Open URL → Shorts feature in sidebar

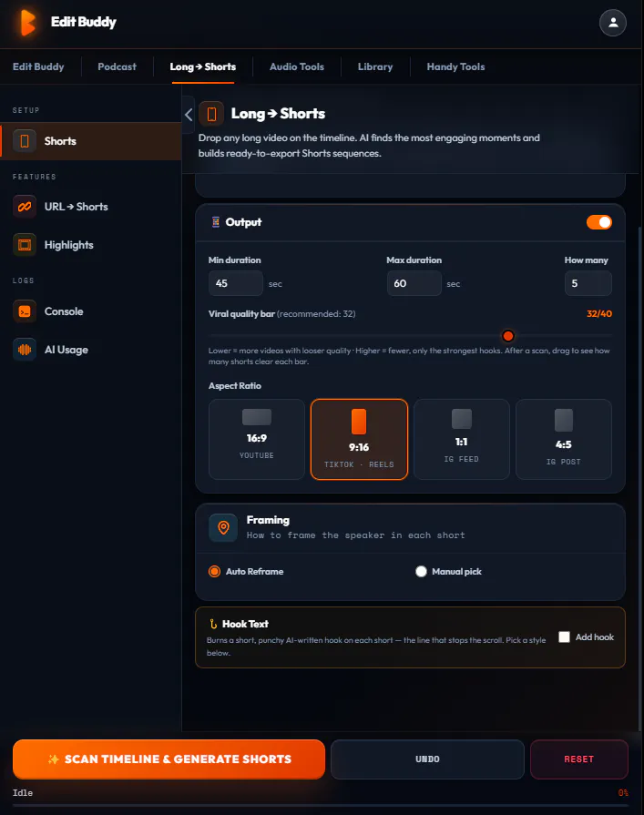[x=91, y=207]
